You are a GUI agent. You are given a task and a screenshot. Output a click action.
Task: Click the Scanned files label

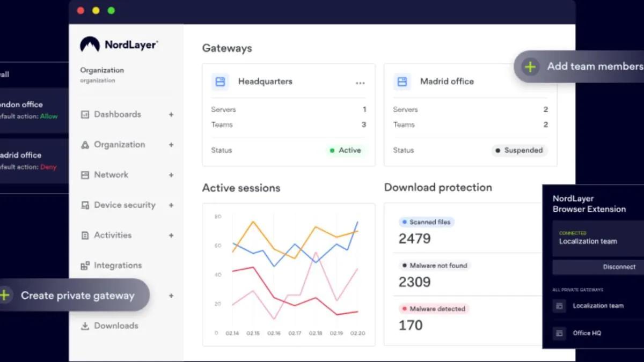pos(426,222)
